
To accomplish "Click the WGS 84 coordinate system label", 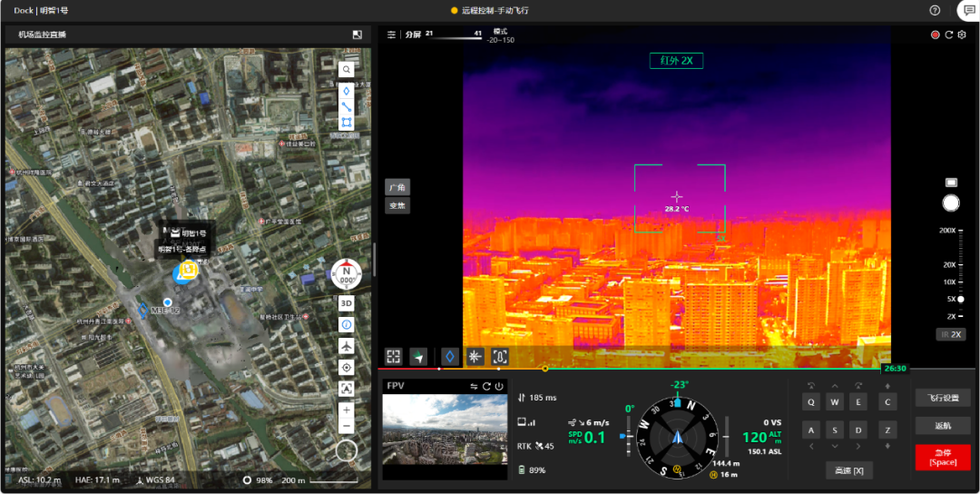I will 155,480.
